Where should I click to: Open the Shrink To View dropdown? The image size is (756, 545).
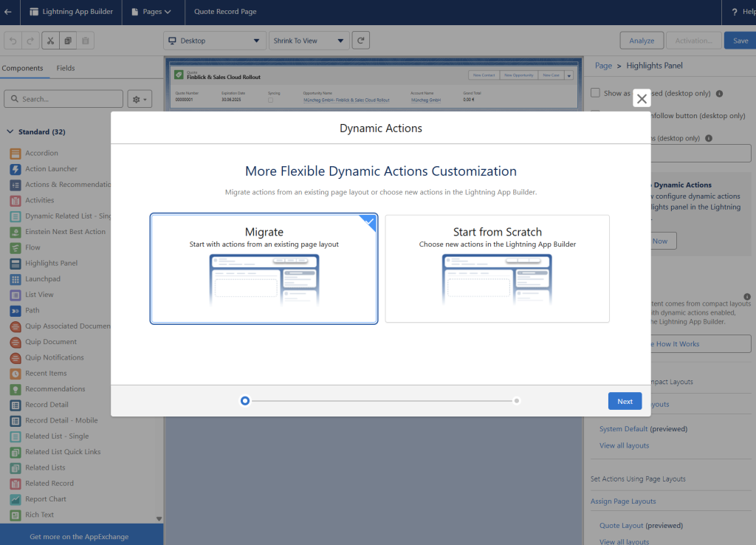(x=309, y=41)
